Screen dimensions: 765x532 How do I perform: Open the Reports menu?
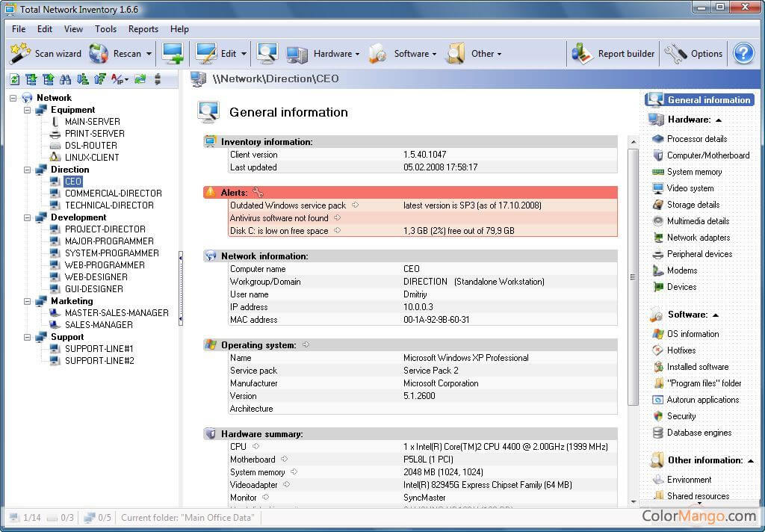click(143, 29)
